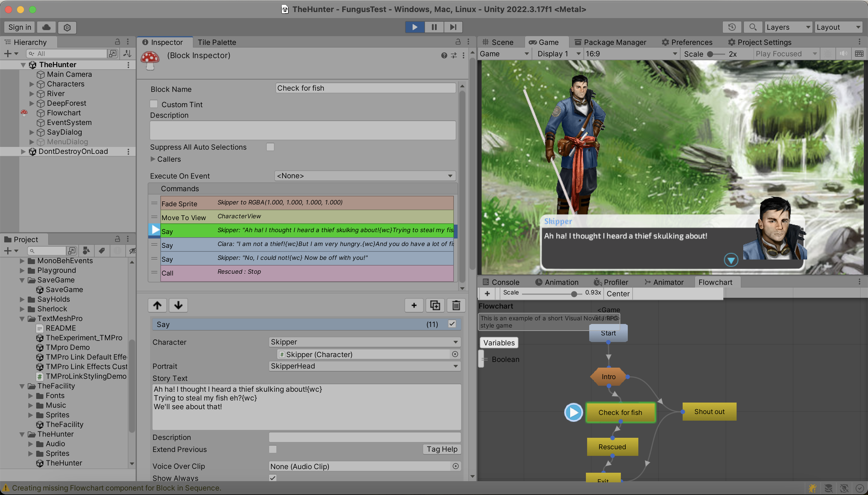The width and height of the screenshot is (868, 495).
Task: Adjust the Flowchart Scale slider
Action: tap(574, 294)
